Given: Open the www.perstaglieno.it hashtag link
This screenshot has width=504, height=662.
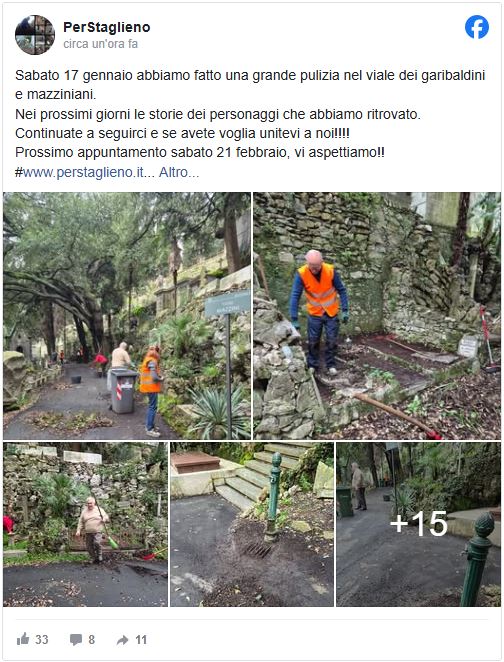Looking at the screenshot, I should 84,172.
